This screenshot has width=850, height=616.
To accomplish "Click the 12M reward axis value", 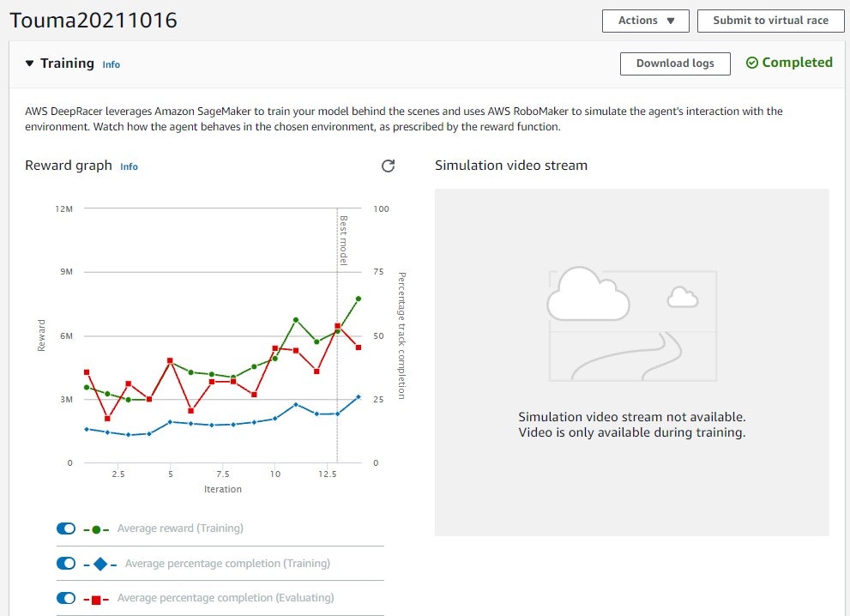I will click(64, 208).
